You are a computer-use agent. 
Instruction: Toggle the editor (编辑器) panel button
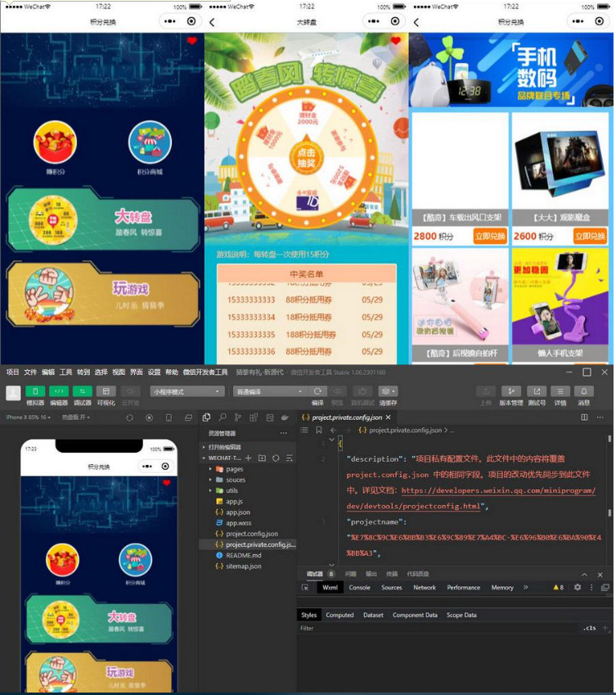[59, 391]
